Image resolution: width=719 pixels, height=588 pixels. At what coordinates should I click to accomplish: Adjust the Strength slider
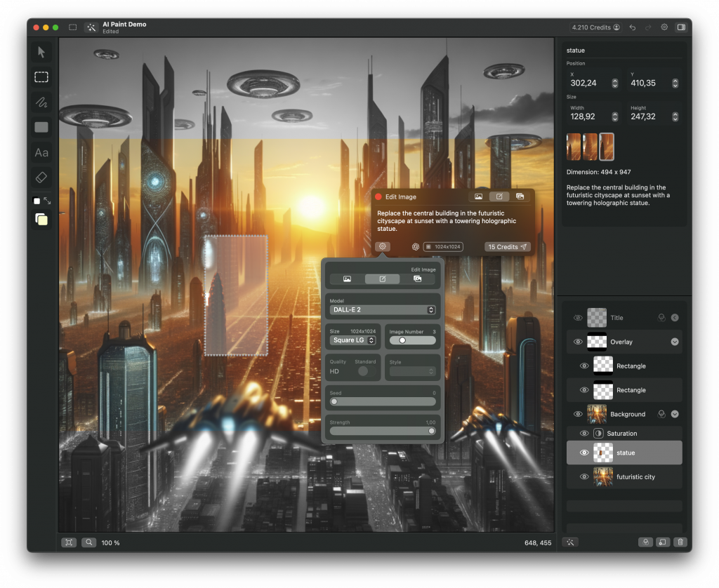pos(383,431)
